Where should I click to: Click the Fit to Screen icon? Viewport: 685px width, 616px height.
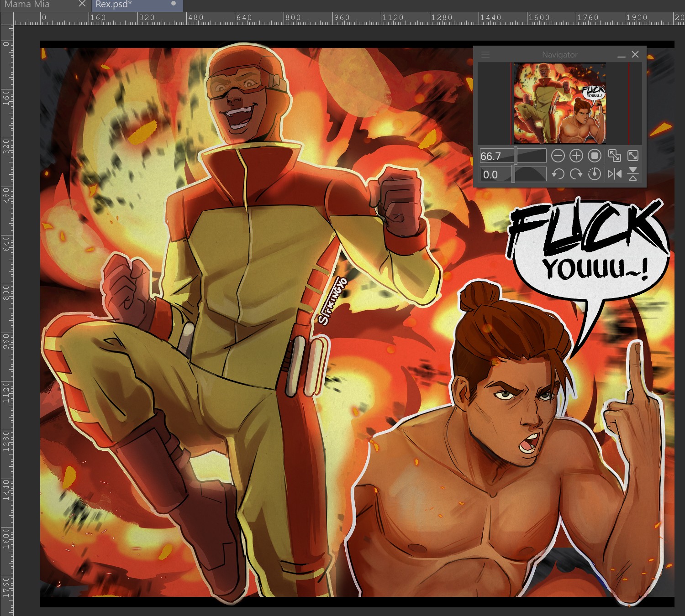pos(633,156)
